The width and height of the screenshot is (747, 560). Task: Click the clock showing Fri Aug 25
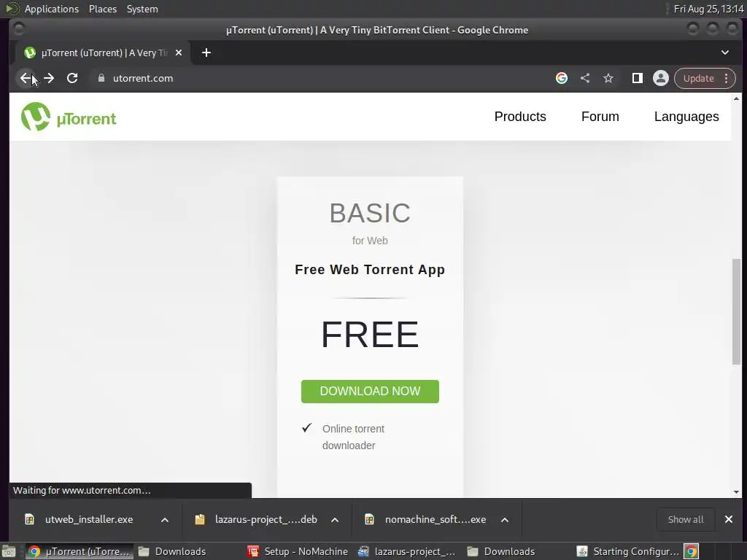(709, 9)
